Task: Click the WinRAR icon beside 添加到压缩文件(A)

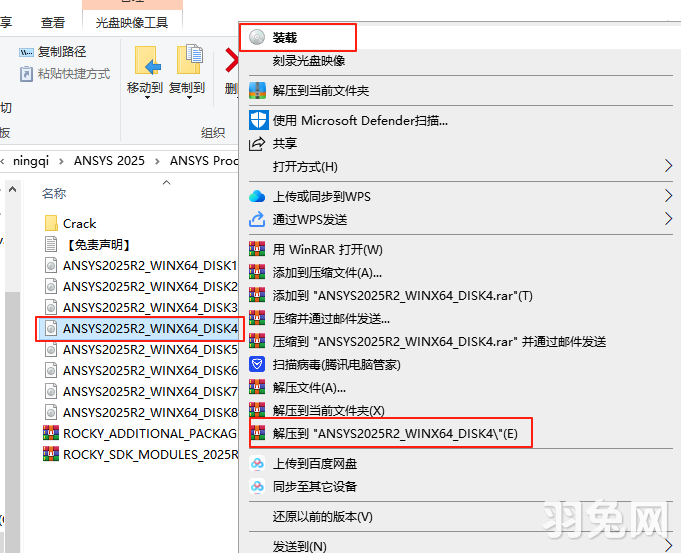Action: pos(257,272)
